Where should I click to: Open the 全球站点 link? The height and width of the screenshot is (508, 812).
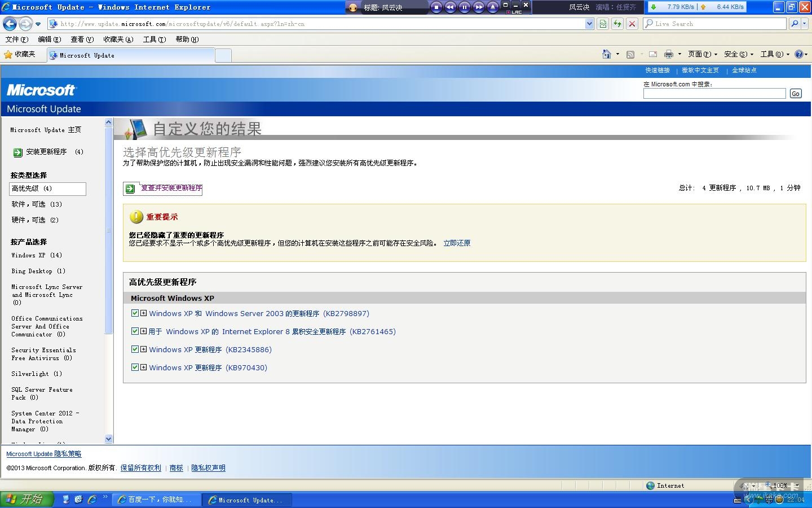(x=744, y=71)
